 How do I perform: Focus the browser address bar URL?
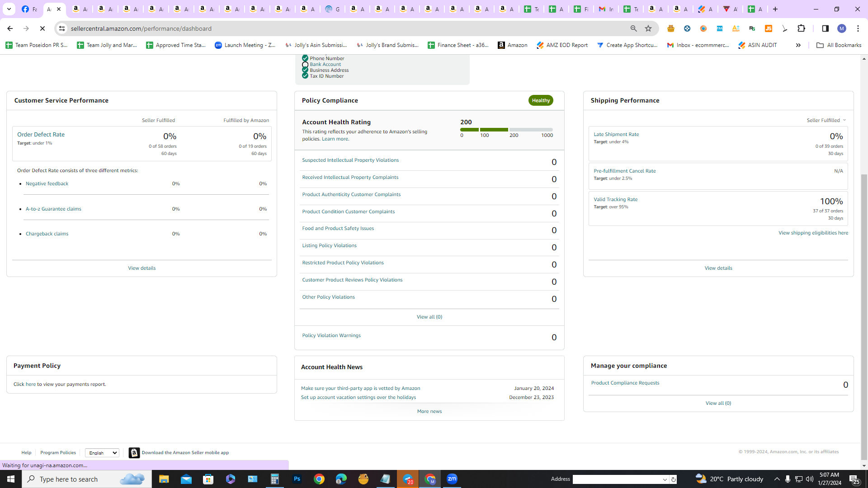click(141, 28)
